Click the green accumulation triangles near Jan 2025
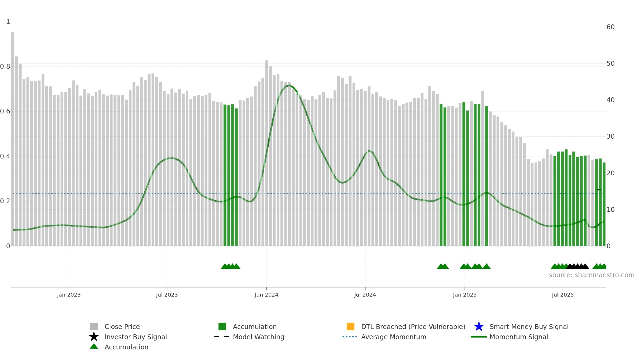 click(x=475, y=266)
